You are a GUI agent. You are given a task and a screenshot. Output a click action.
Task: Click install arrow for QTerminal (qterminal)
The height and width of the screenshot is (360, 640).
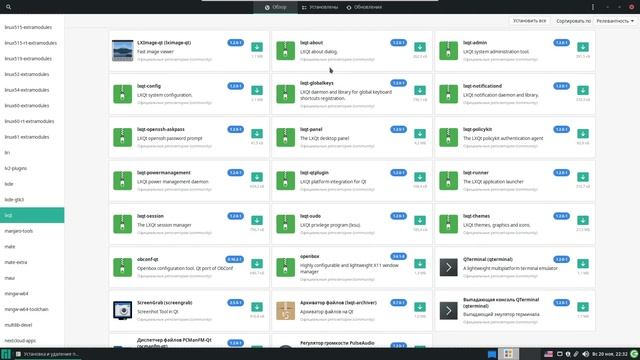pyautogui.click(x=583, y=264)
